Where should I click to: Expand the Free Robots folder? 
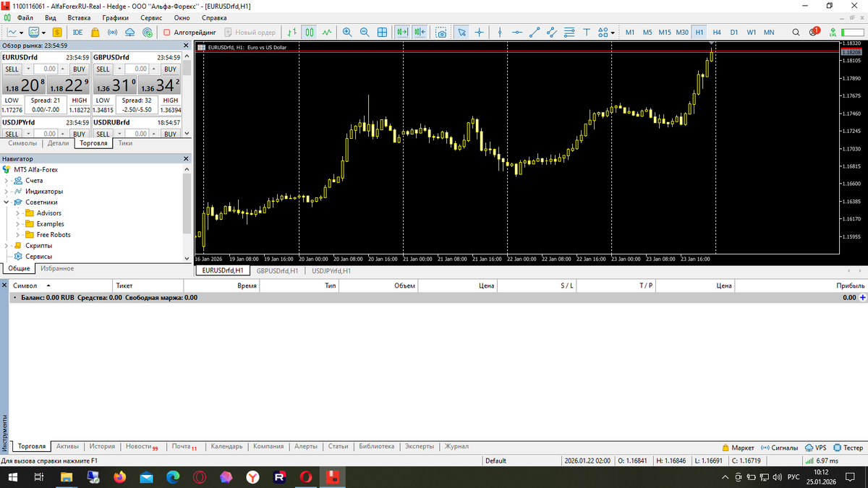coord(18,235)
